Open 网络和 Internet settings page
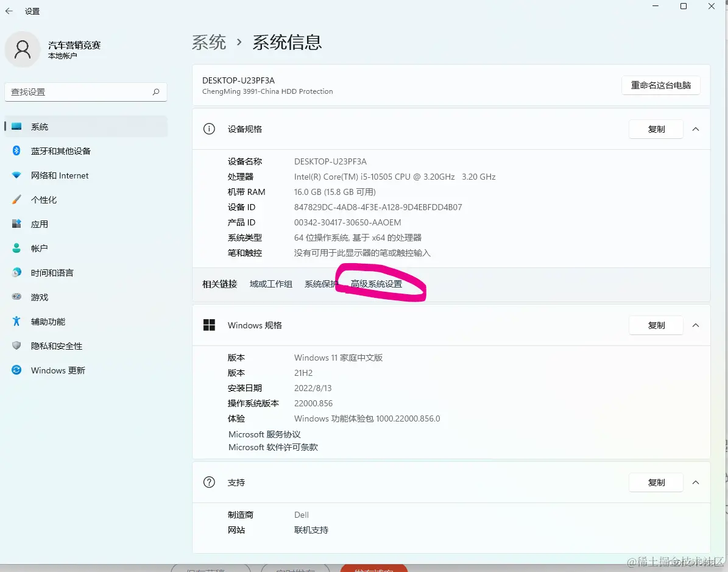This screenshot has height=572, width=728. click(86, 175)
